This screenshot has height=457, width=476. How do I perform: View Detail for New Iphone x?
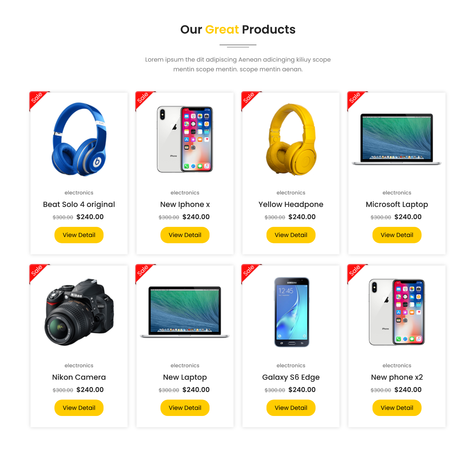(x=185, y=235)
